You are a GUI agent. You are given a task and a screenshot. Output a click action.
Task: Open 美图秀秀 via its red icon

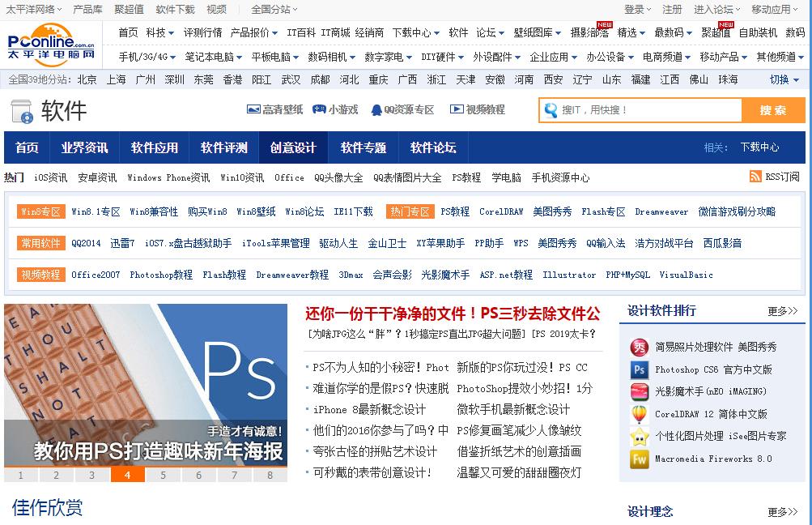[640, 347]
